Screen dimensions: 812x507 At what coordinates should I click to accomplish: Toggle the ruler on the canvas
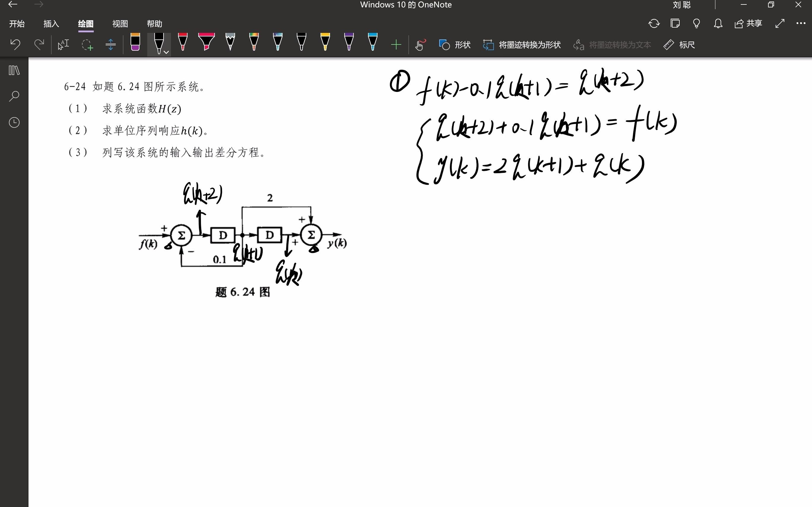[678, 44]
